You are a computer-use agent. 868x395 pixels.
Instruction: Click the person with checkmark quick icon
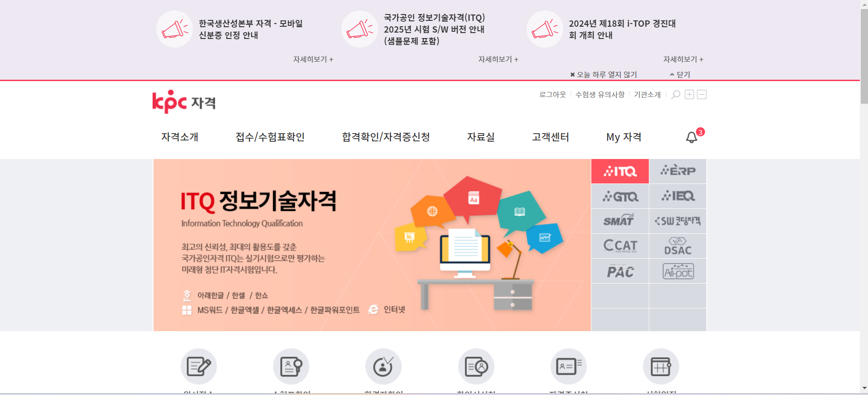(x=384, y=366)
